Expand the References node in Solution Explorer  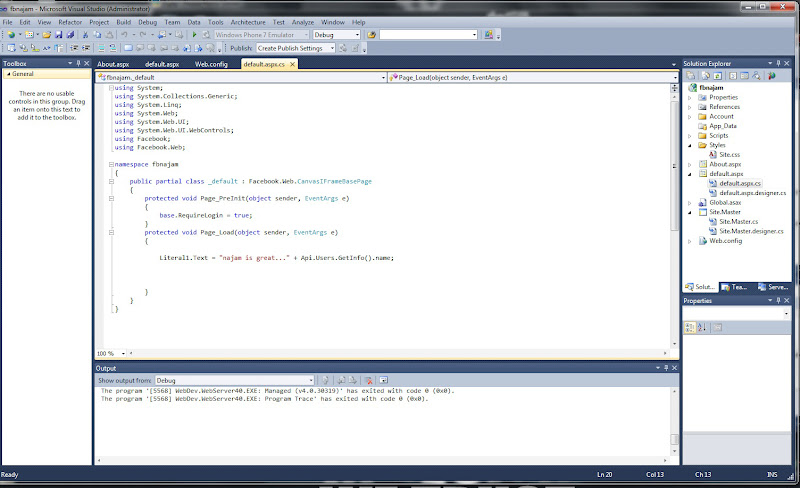click(x=691, y=106)
